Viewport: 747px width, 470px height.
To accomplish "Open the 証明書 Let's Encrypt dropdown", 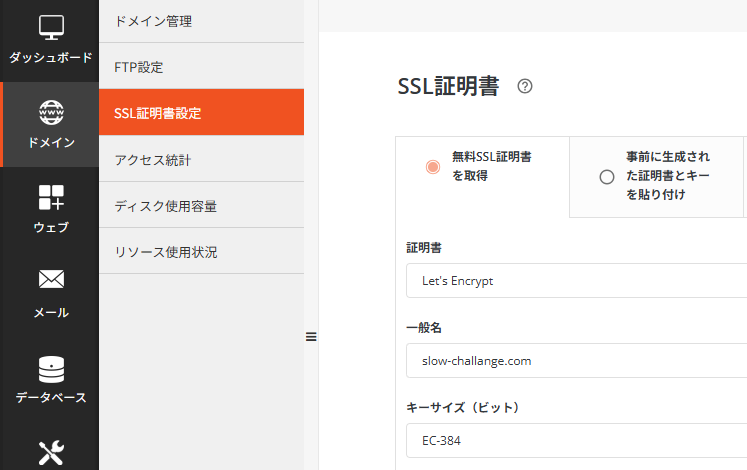I will click(x=576, y=281).
